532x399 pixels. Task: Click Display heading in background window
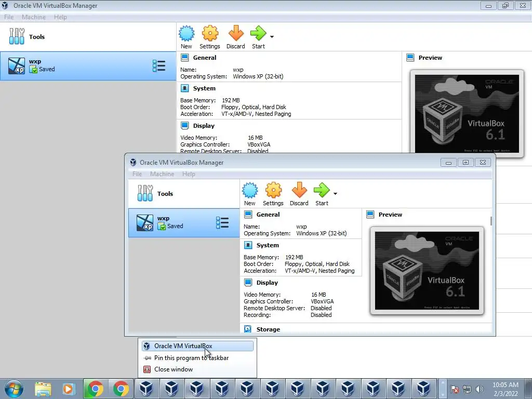point(204,126)
